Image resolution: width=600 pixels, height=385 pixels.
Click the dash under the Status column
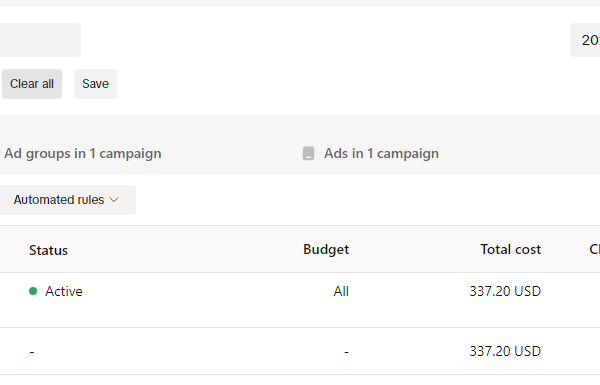32,352
